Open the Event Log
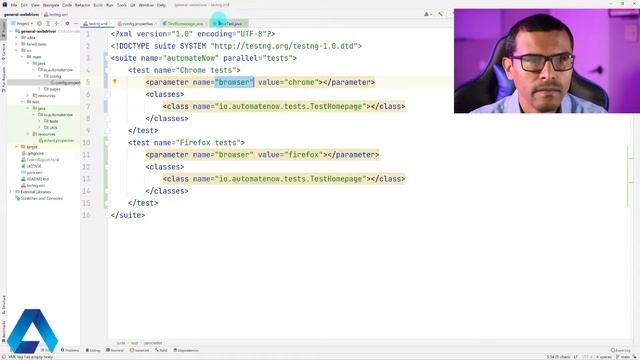The width and height of the screenshot is (640, 360). pyautogui.click(x=621, y=350)
